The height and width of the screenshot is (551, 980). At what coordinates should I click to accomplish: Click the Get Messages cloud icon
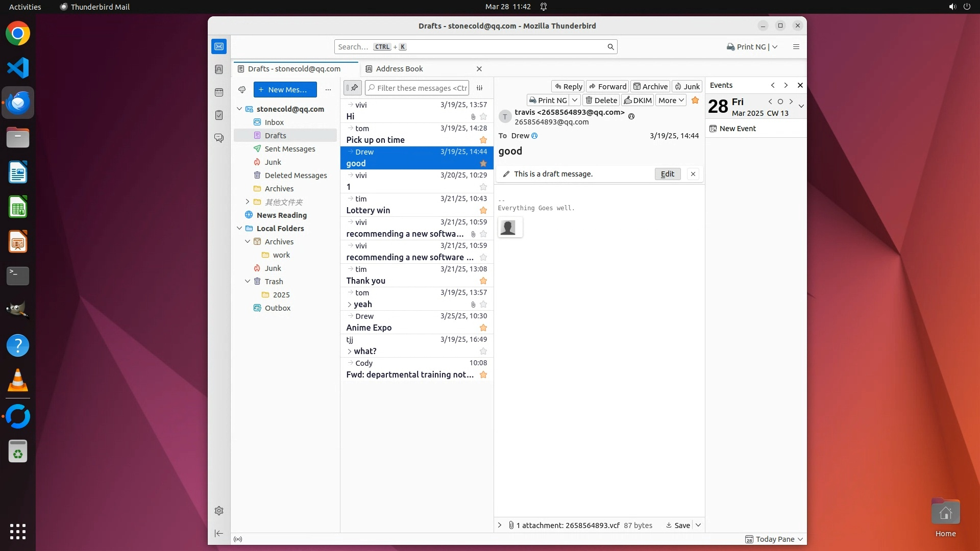pyautogui.click(x=242, y=90)
